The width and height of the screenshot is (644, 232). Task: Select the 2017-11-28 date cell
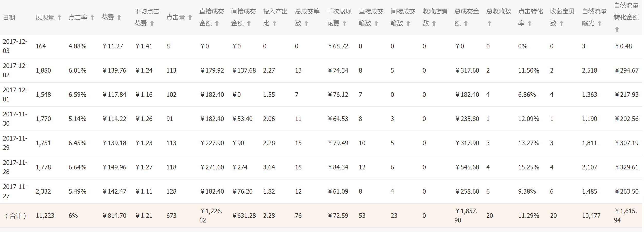15,167
